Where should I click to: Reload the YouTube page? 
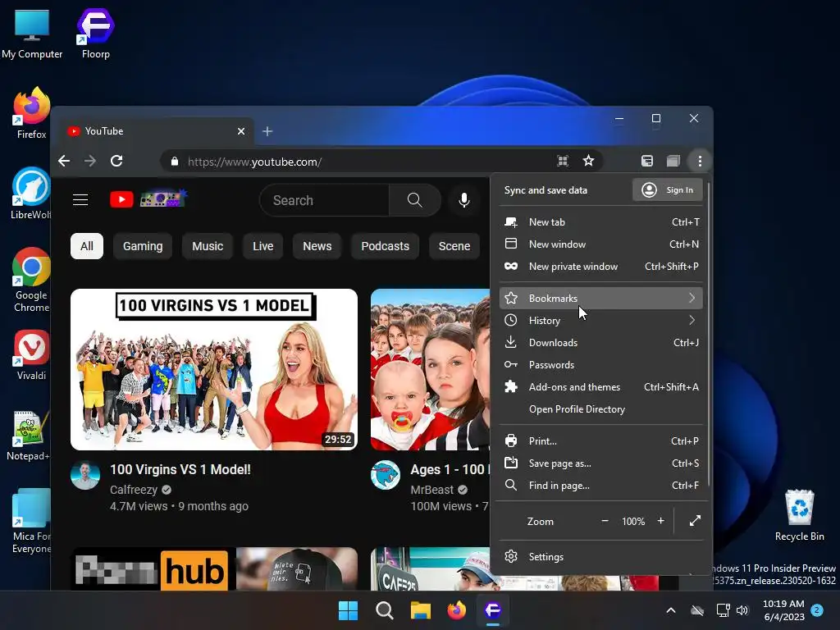click(x=116, y=162)
